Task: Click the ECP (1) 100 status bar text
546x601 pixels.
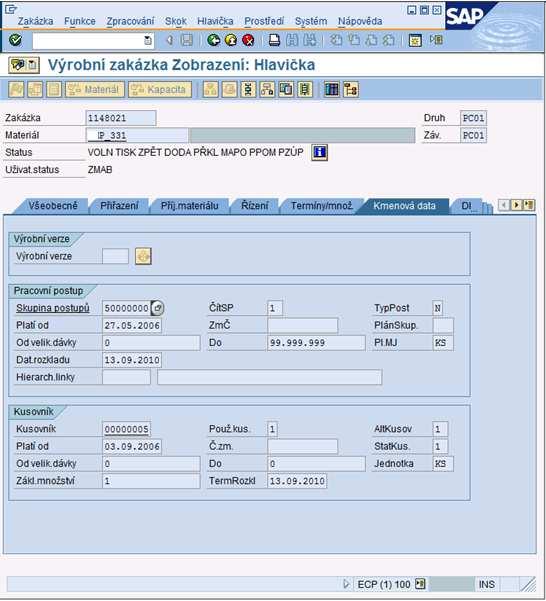Action: (x=384, y=584)
